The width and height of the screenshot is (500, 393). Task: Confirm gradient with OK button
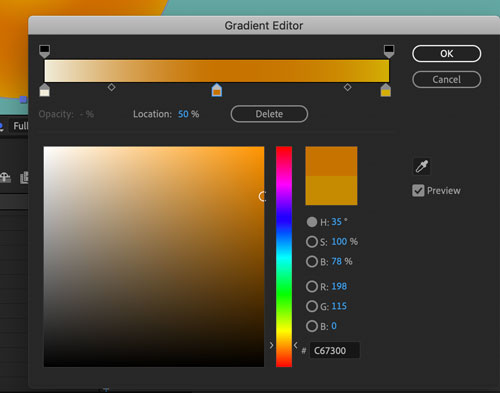(447, 54)
